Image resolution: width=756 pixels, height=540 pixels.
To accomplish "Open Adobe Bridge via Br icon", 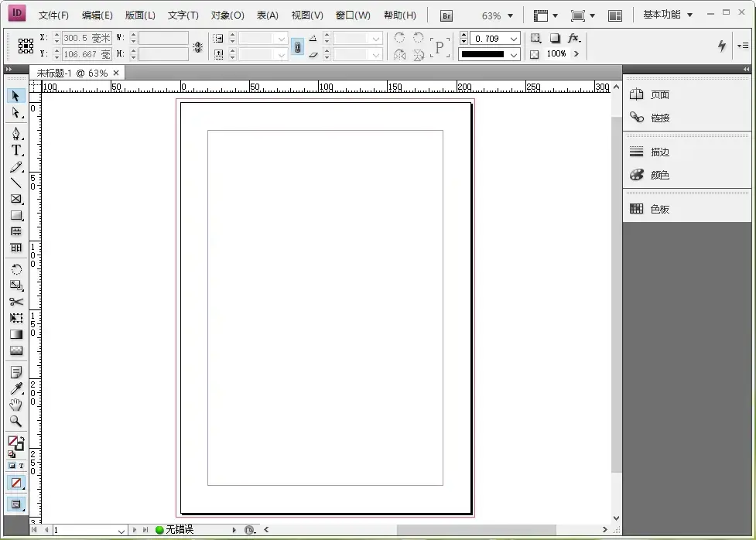I will [446, 16].
